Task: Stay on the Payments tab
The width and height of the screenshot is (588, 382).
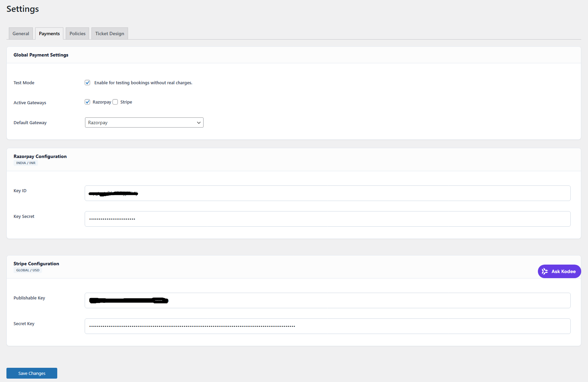Action: point(49,33)
